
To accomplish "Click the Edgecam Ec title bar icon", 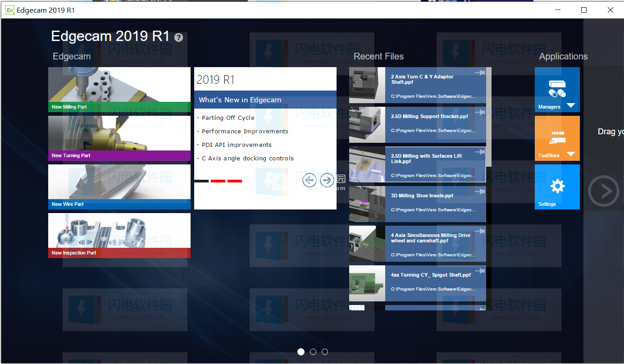I will [x=9, y=10].
